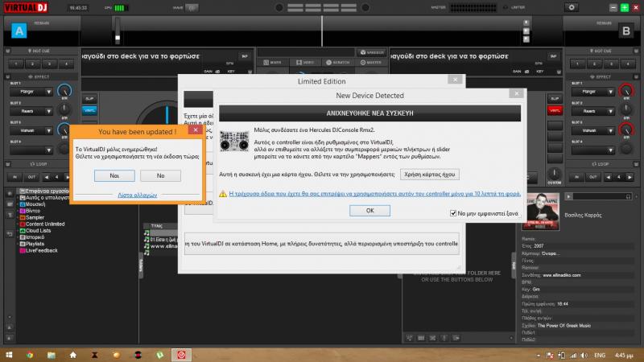Untick the 'Να μην εμφανιστεί ξανά' checkbox
The height and width of the screenshot is (362, 644).
tap(453, 213)
